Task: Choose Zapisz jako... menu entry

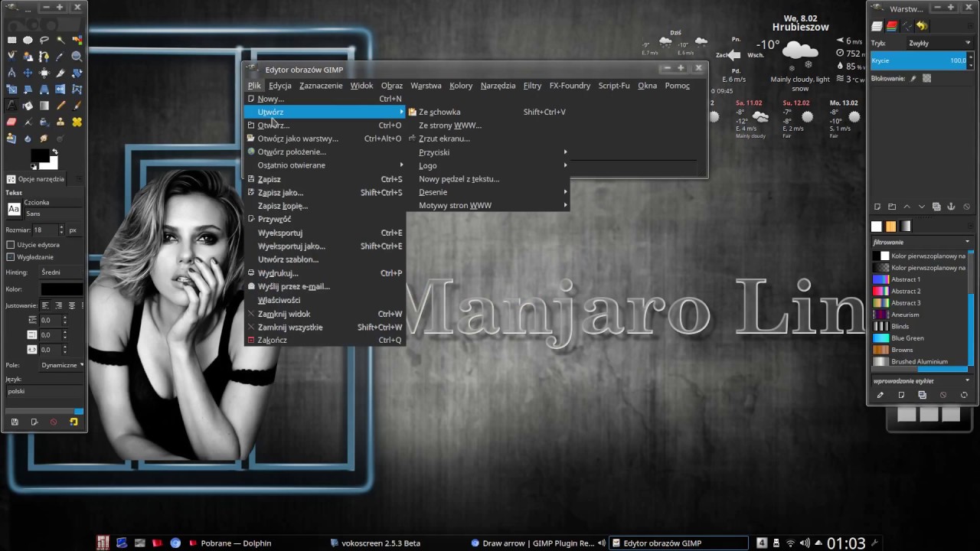Action: click(325, 192)
